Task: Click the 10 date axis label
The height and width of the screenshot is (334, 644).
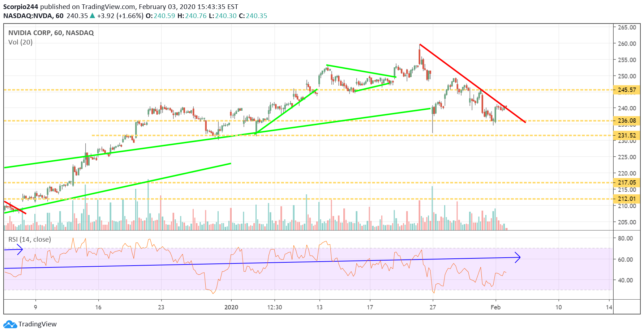Action: click(x=559, y=307)
